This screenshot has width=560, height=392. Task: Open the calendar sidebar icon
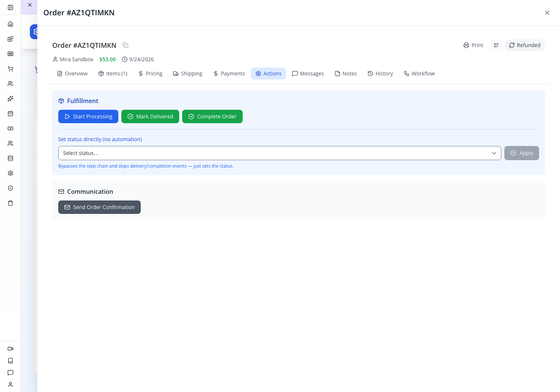10,113
